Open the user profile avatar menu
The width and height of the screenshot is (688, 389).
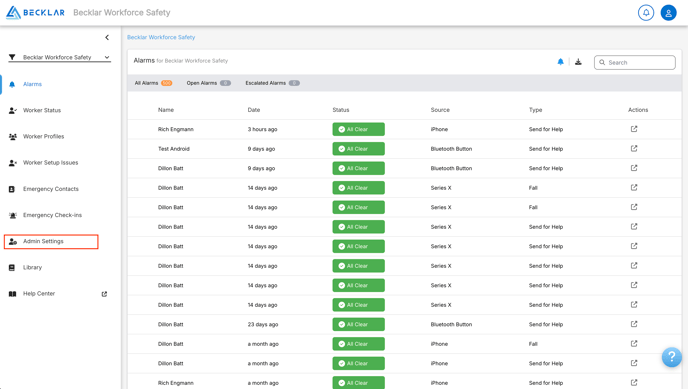(669, 13)
